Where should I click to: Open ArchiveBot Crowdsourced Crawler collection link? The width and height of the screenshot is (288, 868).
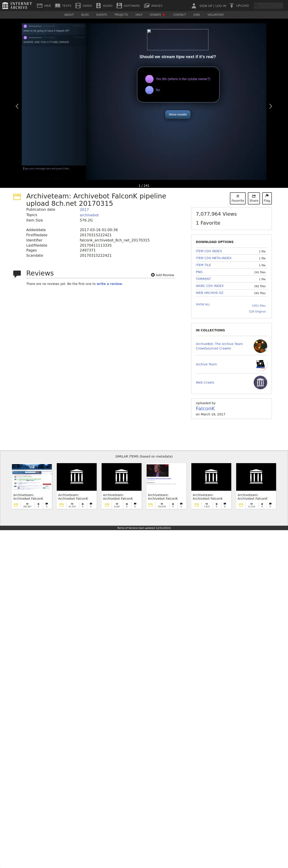pyautogui.click(x=219, y=346)
